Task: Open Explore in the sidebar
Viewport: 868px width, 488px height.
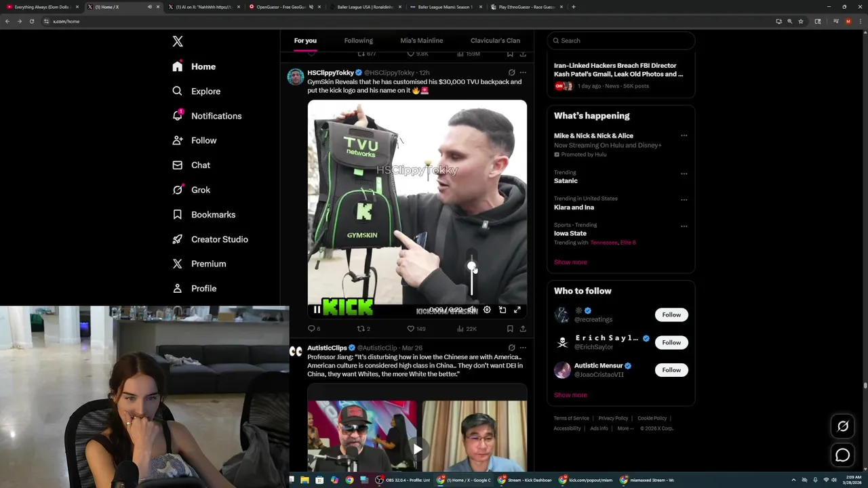Action: click(196, 91)
